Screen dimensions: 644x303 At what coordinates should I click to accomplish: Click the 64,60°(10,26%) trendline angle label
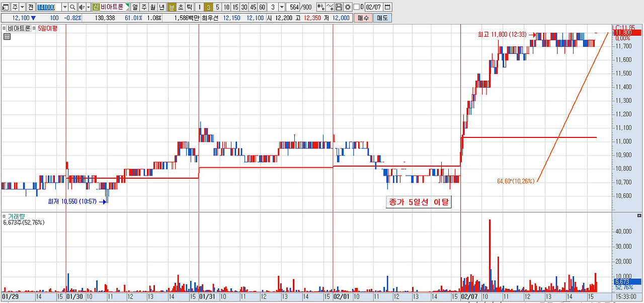click(516, 181)
